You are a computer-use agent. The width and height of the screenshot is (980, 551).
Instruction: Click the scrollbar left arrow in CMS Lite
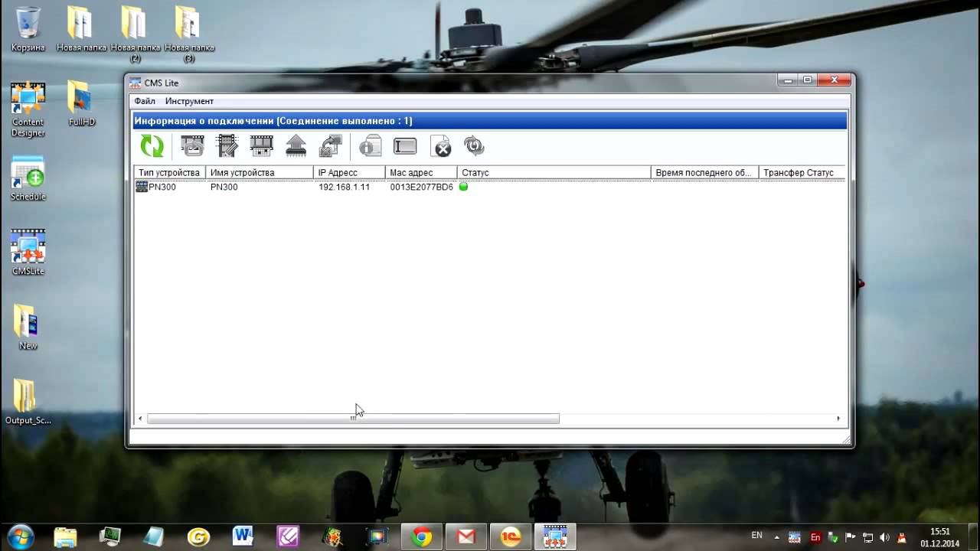(140, 419)
